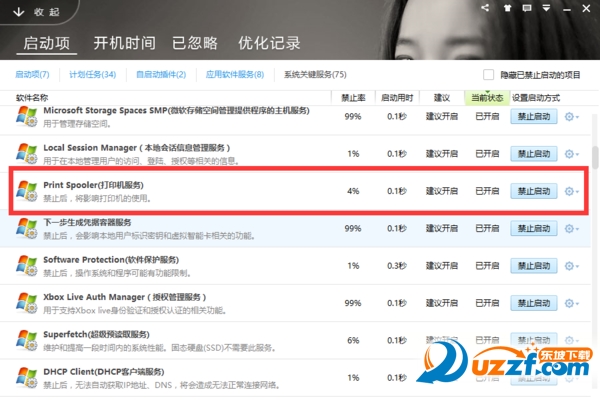Viewport: 600px width, 400px height.
Task: Open the feedback message icon
Action: click(527, 8)
